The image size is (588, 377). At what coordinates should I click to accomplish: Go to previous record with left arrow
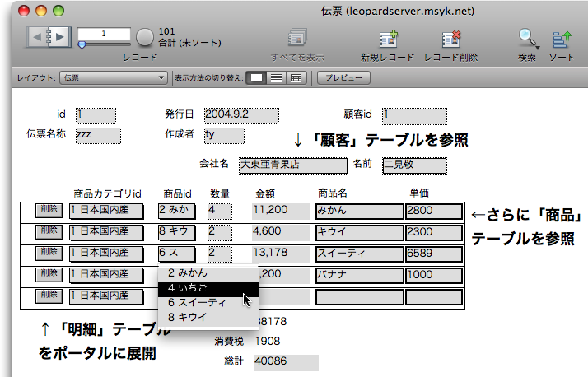pyautogui.click(x=38, y=36)
